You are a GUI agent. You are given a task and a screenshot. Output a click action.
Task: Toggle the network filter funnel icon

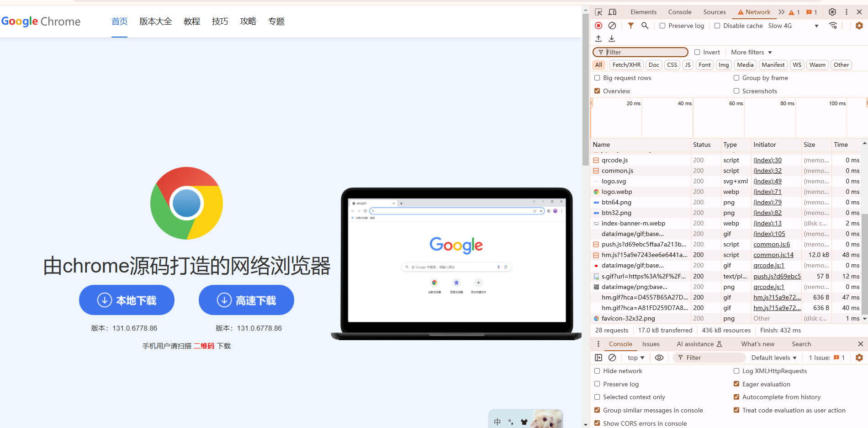point(631,26)
